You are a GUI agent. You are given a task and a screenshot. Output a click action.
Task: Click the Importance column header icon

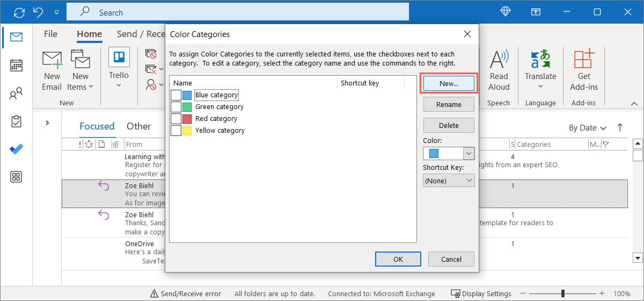(x=80, y=144)
